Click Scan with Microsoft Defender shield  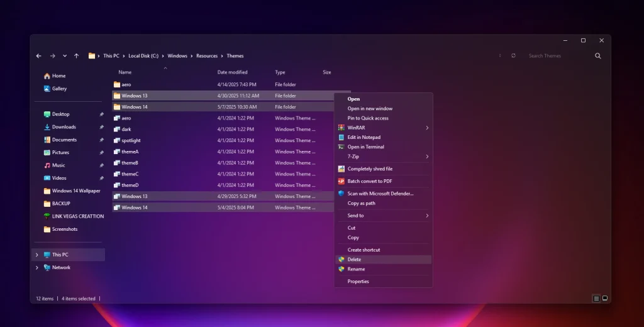(x=341, y=194)
